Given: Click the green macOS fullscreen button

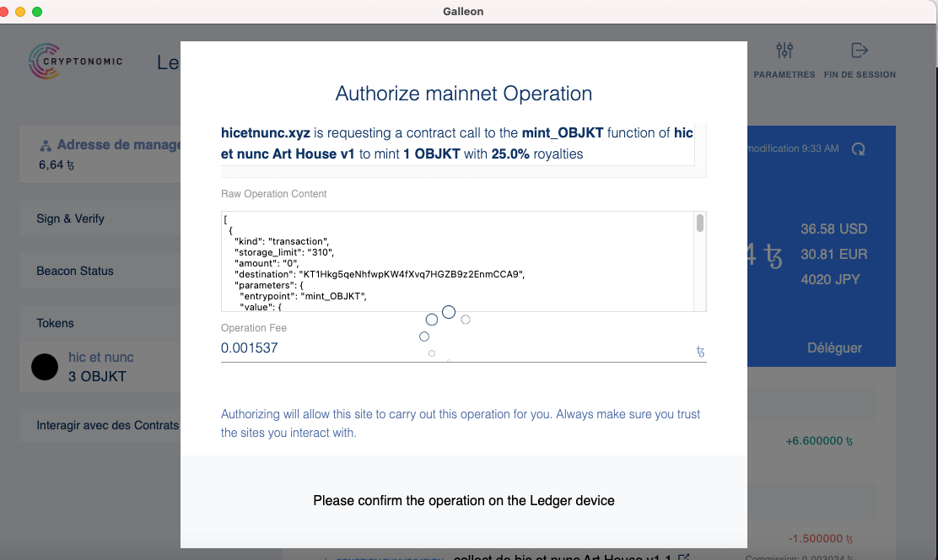Looking at the screenshot, I should [37, 12].
